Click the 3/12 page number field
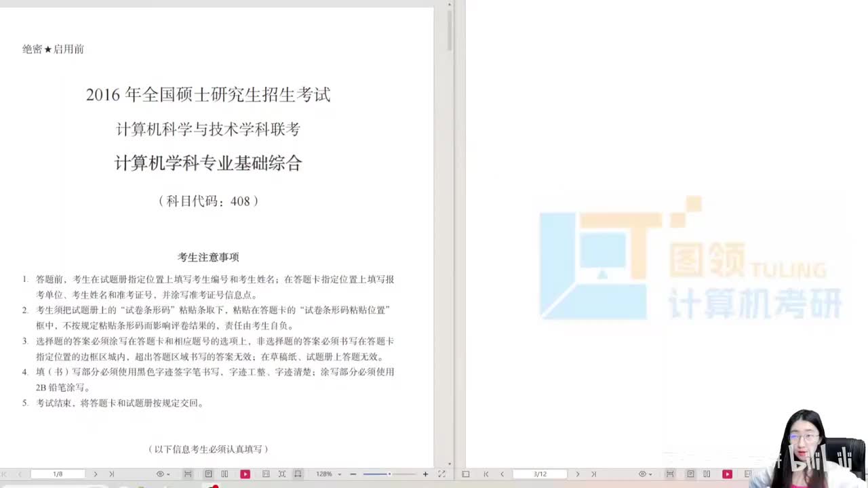This screenshot has height=488, width=868. point(540,474)
